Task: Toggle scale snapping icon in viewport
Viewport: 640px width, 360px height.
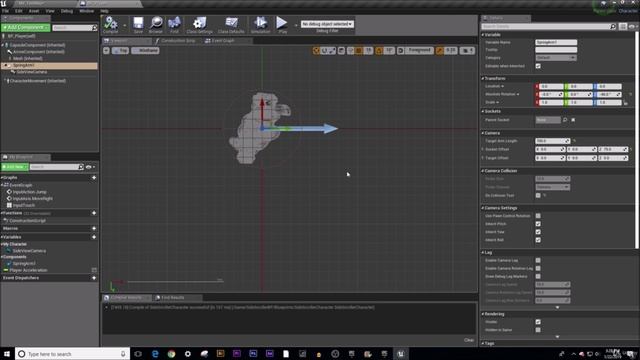Action: pyautogui.click(x=440, y=51)
